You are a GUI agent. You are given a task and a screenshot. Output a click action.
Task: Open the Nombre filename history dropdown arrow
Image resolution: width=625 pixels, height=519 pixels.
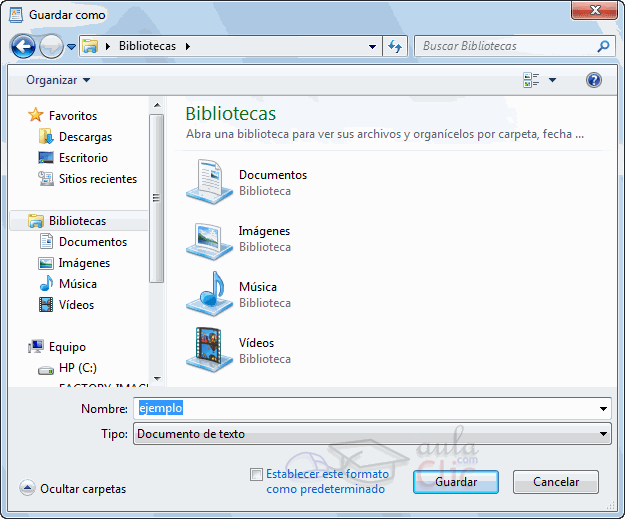point(603,408)
